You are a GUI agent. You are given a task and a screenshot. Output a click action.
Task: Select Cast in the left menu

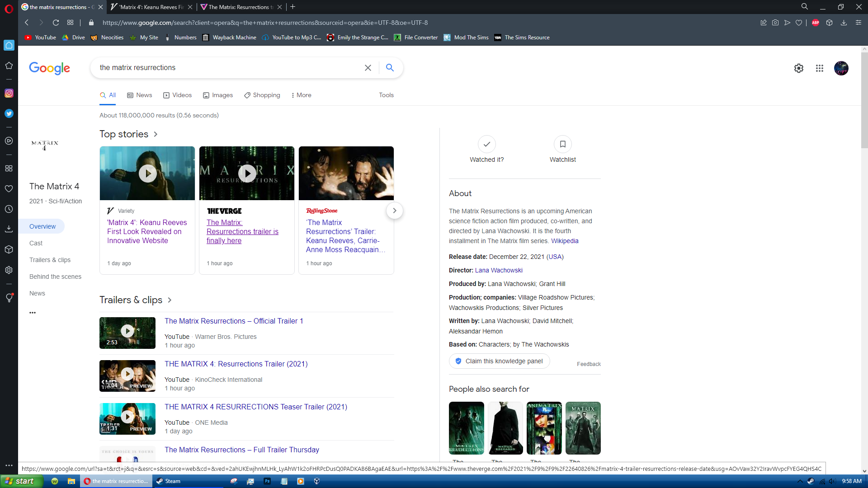click(36, 243)
